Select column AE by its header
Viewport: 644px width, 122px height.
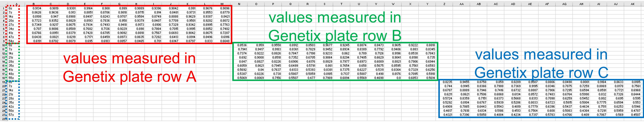click(530, 4)
